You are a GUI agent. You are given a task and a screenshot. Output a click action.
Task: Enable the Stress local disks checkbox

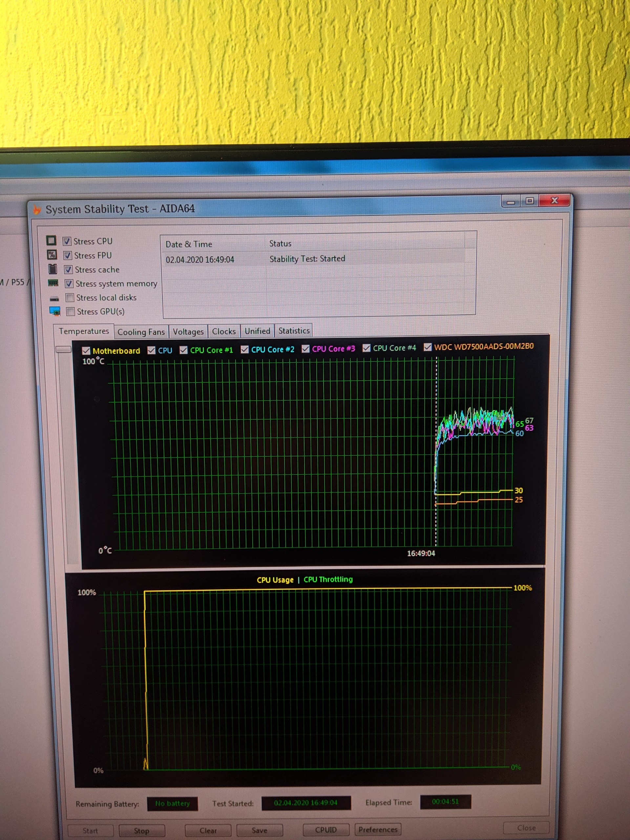click(70, 297)
